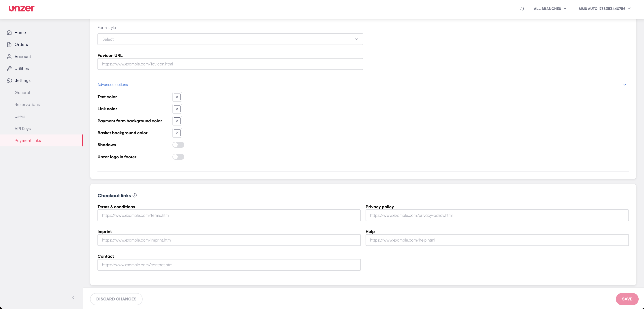Click Advanced options link text
Screen dimensions: 644x309
pyautogui.click(x=112, y=85)
